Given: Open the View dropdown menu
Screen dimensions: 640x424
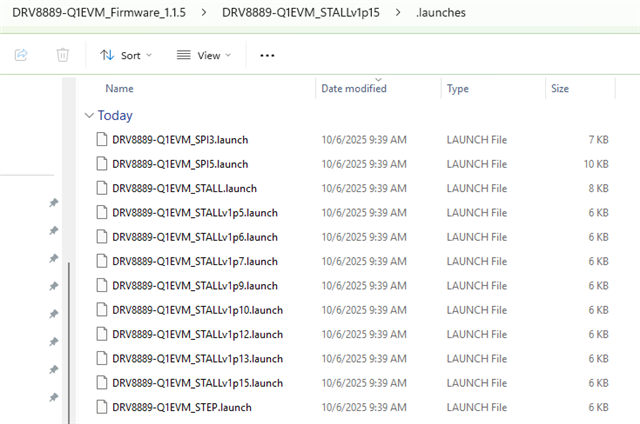Looking at the screenshot, I should click(x=204, y=55).
